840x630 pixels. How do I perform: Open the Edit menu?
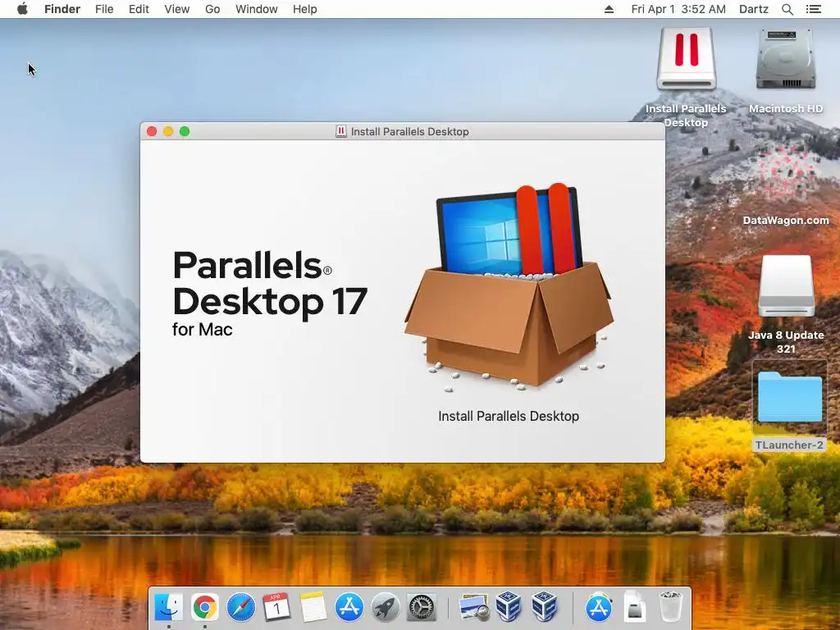pos(139,9)
